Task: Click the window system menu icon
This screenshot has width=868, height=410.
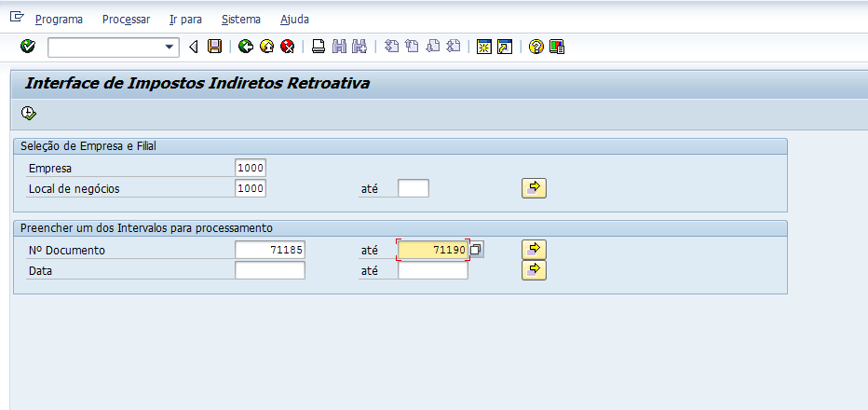Action: 17,17
